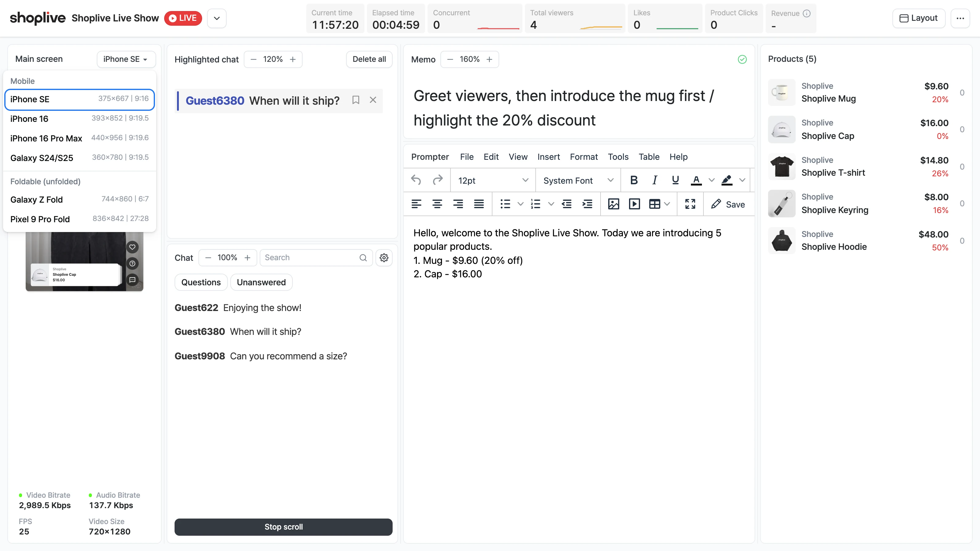Expand the bullet list style arrow
The height and width of the screenshot is (551, 980).
coord(520,204)
